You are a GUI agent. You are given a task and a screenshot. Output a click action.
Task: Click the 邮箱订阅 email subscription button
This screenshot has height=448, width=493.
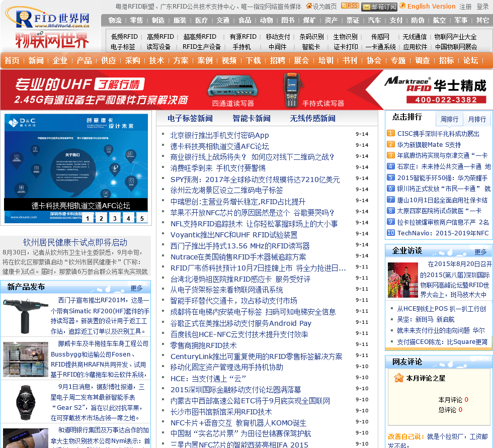tap(379, 7)
